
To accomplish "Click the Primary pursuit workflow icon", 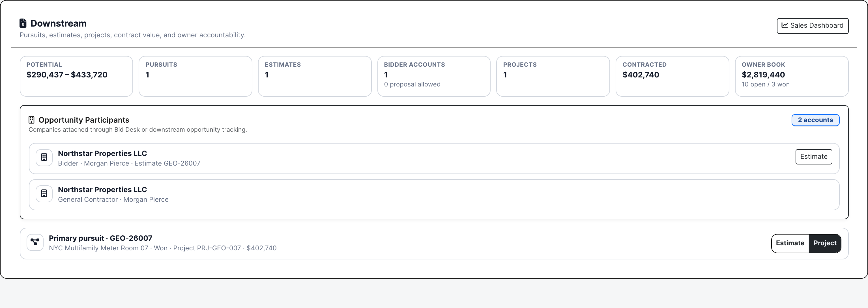I will pyautogui.click(x=35, y=242).
